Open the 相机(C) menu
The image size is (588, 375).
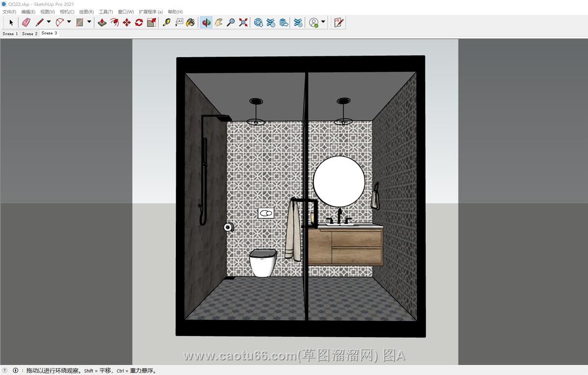[67, 12]
